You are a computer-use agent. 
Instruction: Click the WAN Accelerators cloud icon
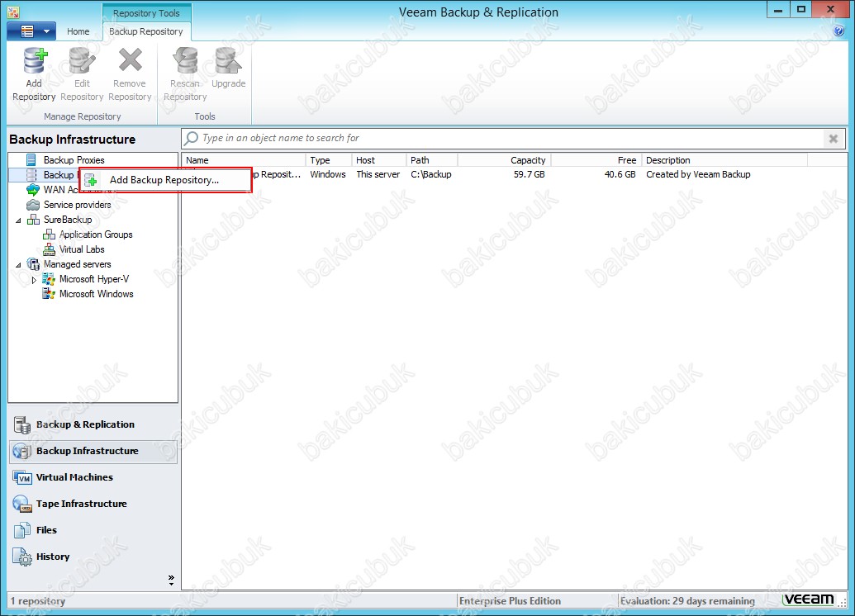coord(33,190)
